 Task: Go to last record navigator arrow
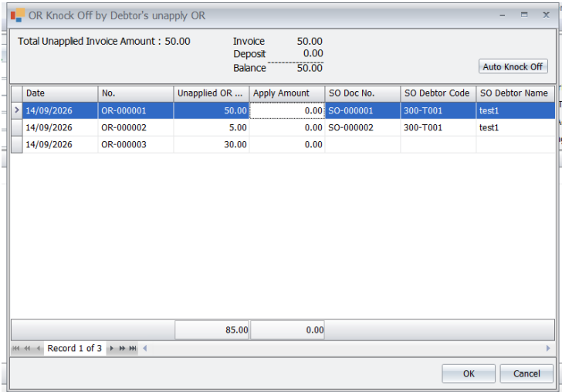[133, 348]
